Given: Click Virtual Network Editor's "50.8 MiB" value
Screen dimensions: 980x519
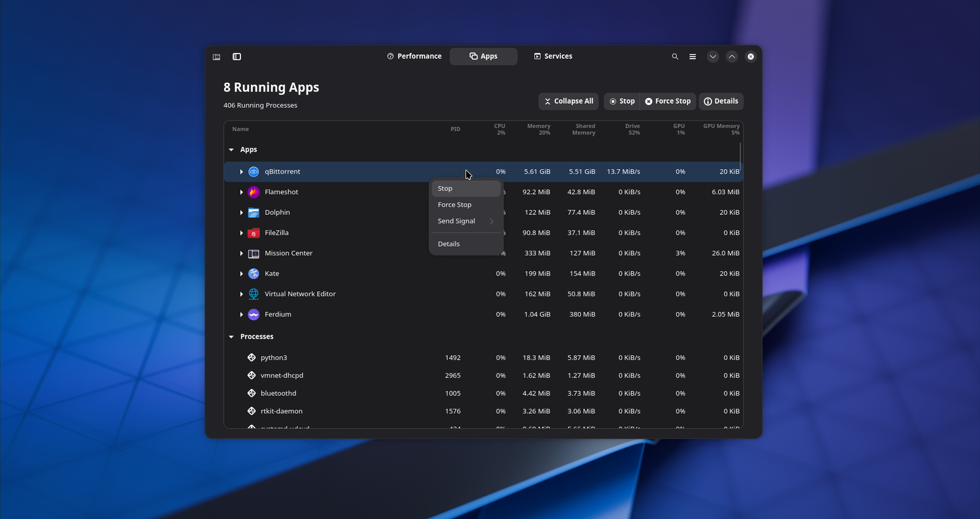Looking at the screenshot, I should pos(581,294).
